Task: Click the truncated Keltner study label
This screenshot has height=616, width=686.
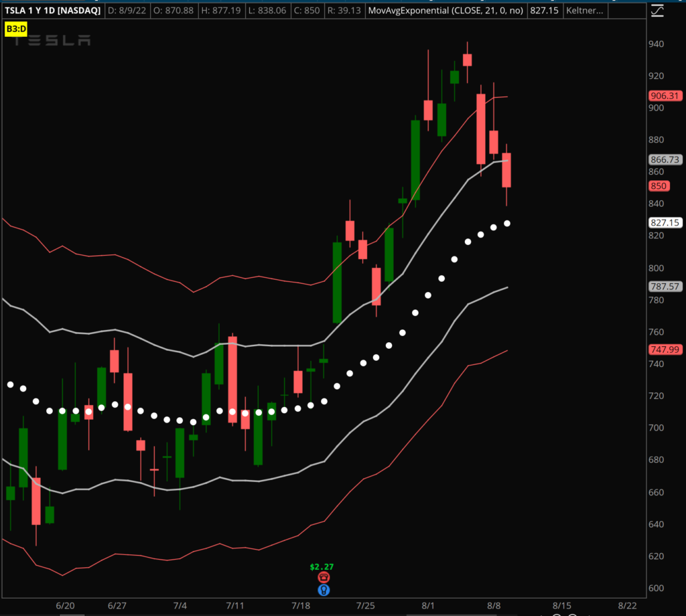Action: pos(584,11)
